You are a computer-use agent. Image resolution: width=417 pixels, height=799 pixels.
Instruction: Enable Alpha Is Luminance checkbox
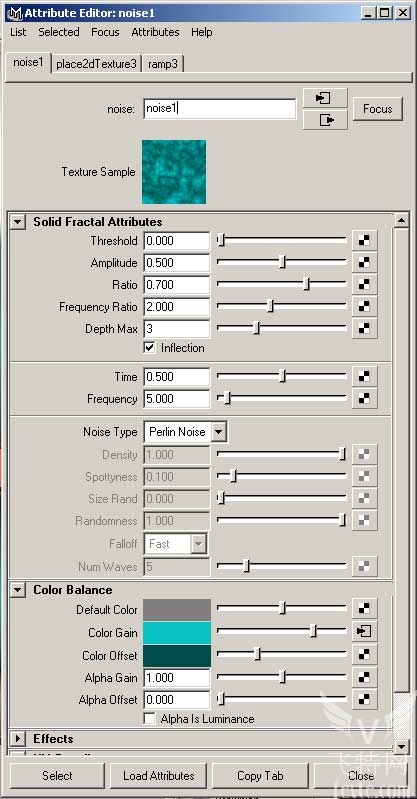pyautogui.click(x=149, y=719)
